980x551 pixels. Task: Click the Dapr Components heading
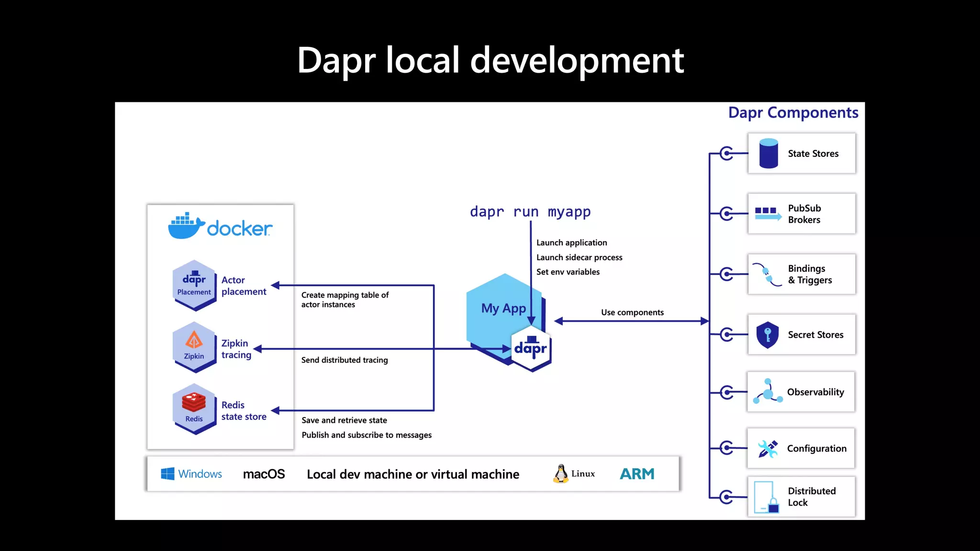793,113
